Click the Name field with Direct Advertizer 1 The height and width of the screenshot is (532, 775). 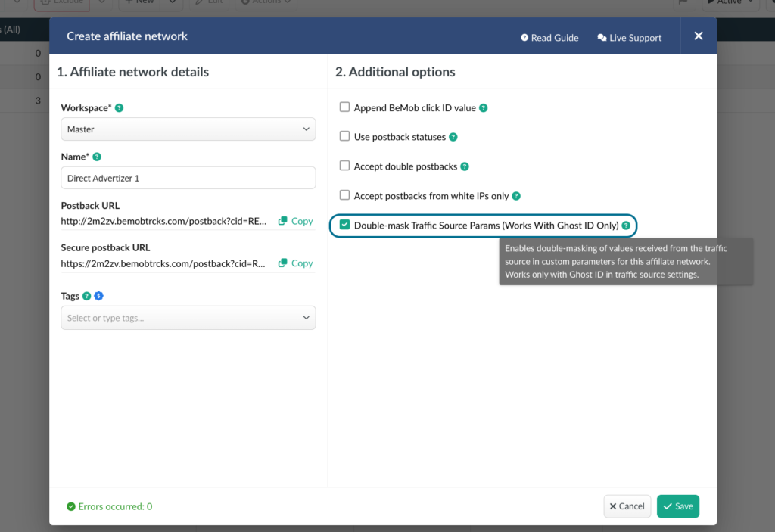coord(188,178)
